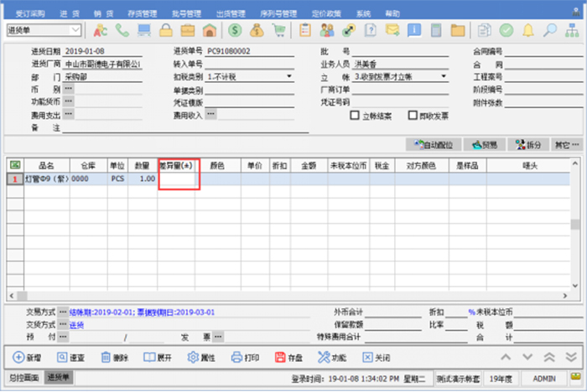Click the 打印 print button
The image size is (587, 392).
245,357
